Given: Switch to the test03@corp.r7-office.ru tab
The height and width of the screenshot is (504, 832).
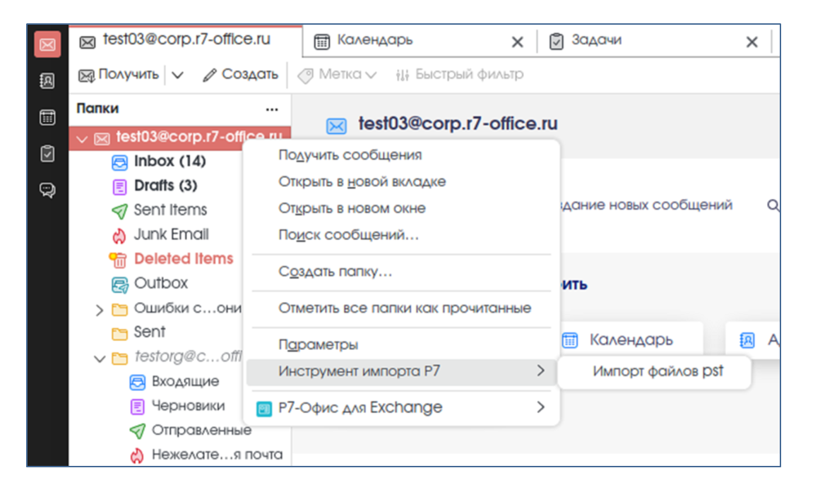Looking at the screenshot, I should coord(186,40).
